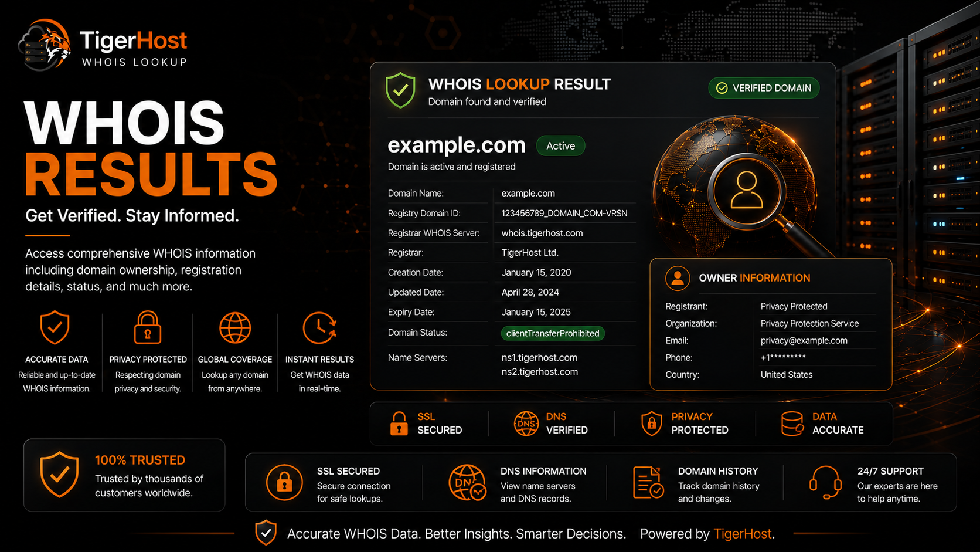This screenshot has width=980, height=552.
Task: Click the ns1.tigerhost.com name server
Action: 539,358
